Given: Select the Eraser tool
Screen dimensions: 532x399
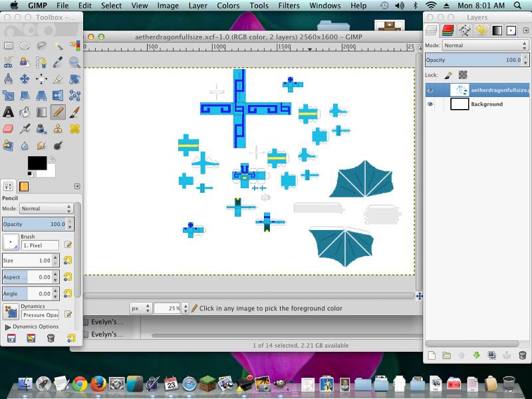Looking at the screenshot, I should [8, 129].
